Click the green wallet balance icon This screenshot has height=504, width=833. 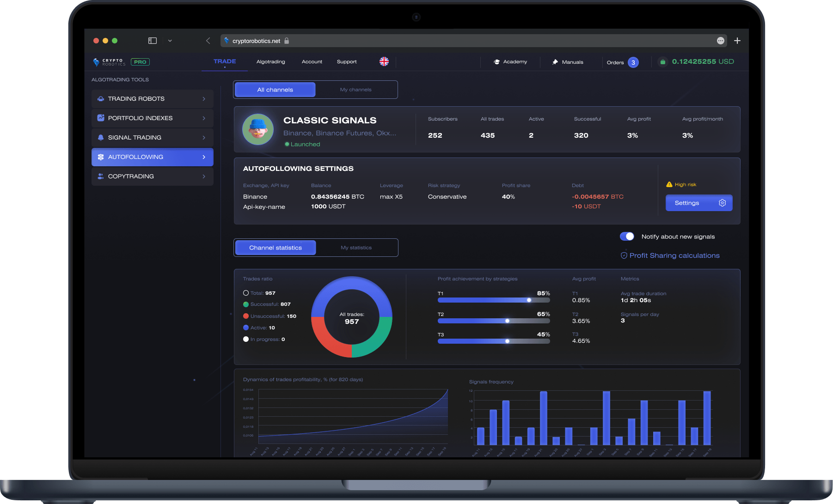[x=662, y=62]
